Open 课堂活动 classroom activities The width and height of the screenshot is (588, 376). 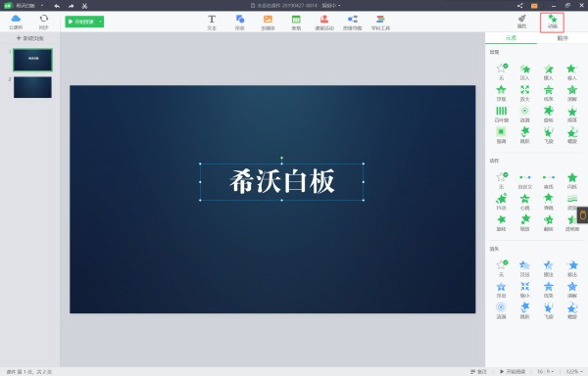pyautogui.click(x=324, y=23)
